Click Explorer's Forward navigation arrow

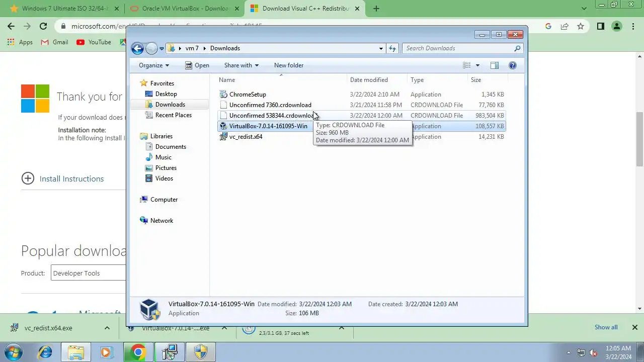coord(151,48)
